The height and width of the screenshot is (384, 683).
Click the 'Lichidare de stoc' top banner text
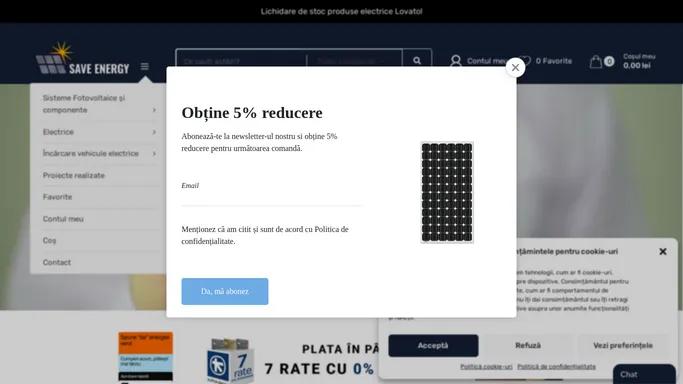click(x=342, y=11)
